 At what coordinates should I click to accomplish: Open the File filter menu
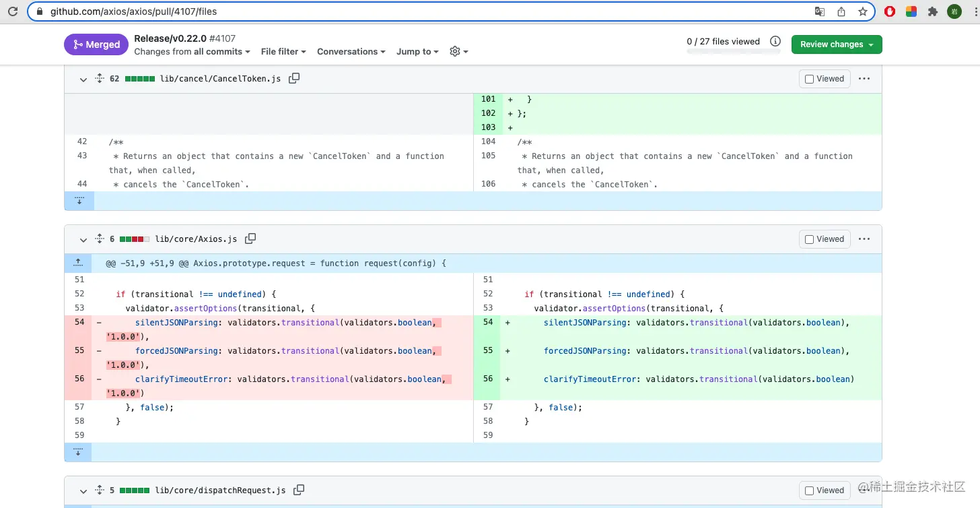coord(283,51)
